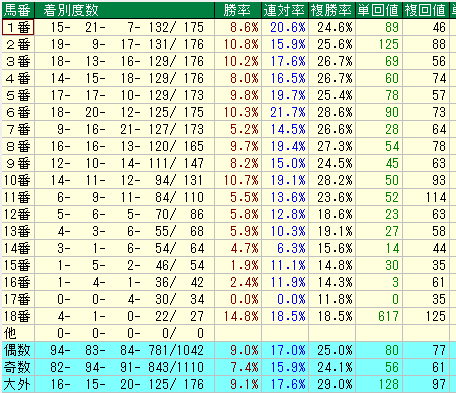
Task: Click the 連対率 column header
Action: tap(285, 10)
